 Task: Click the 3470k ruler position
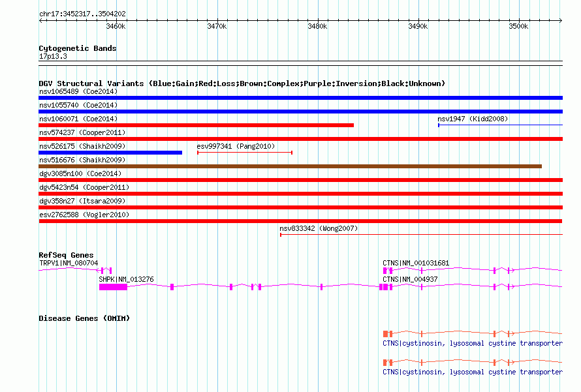[217, 26]
